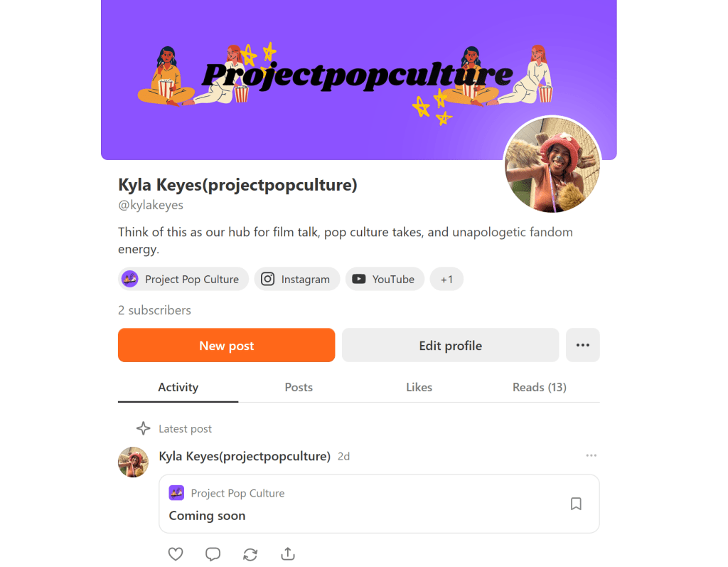Viewport: 728px width, 567px height.
Task: Create a New post
Action: tap(227, 345)
